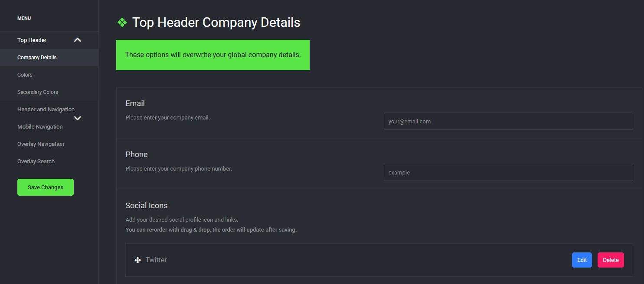Open the Overlay Navigation settings
Image resolution: width=644 pixels, height=284 pixels.
tap(40, 144)
